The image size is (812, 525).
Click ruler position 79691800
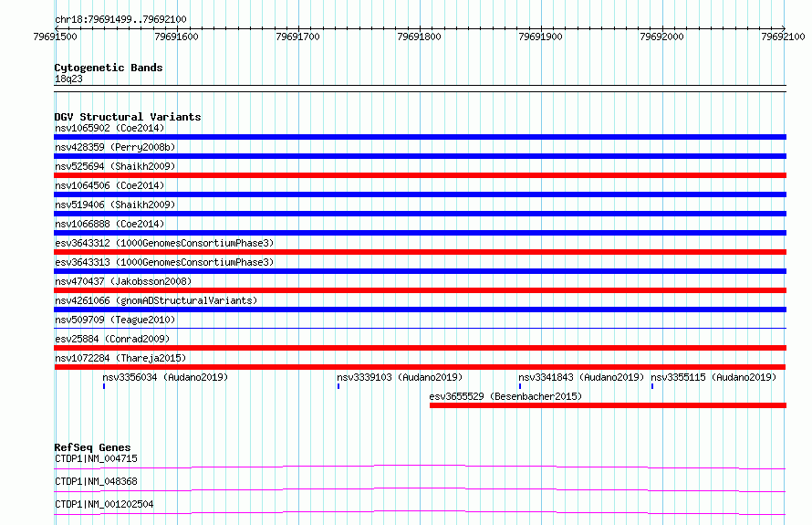coord(419,37)
